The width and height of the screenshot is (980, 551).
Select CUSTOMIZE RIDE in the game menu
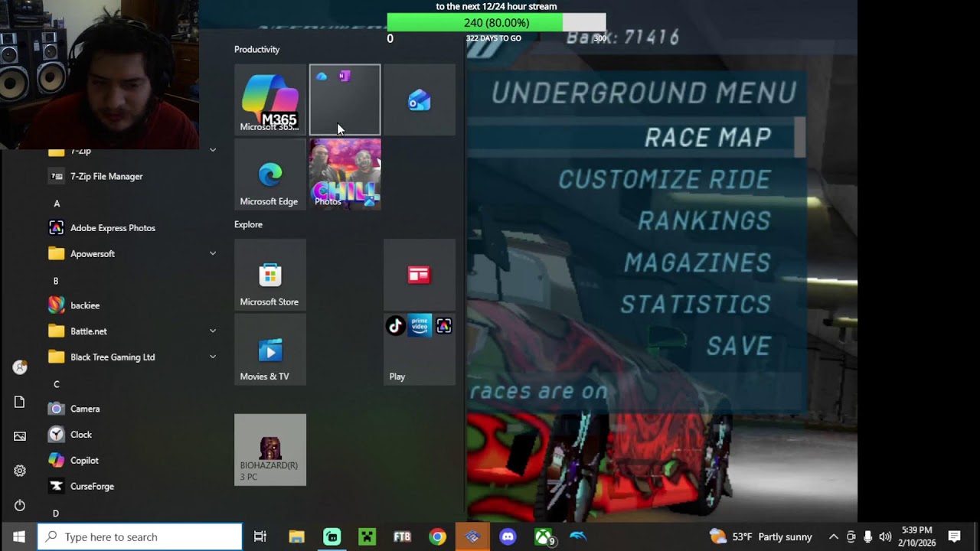[x=665, y=180]
